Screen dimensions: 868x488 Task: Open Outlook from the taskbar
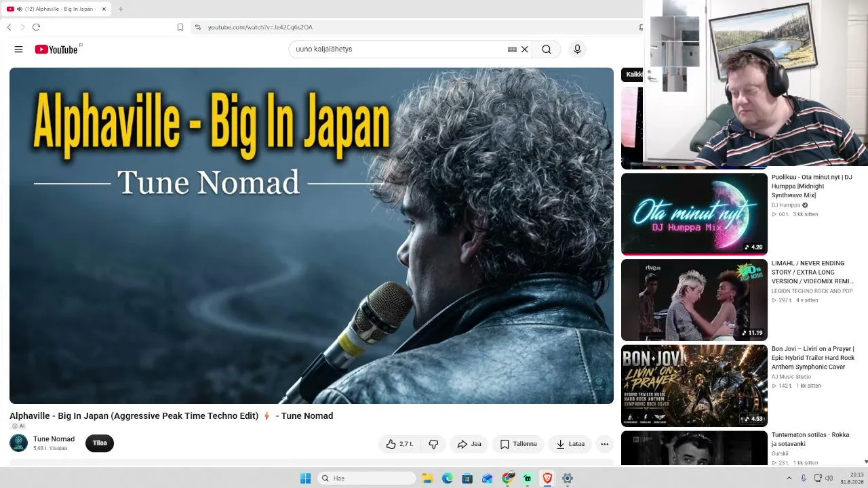[488, 479]
